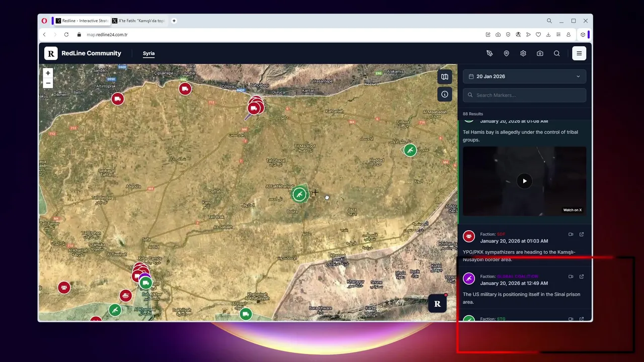
Task: Open the map layers selector
Action: click(445, 77)
